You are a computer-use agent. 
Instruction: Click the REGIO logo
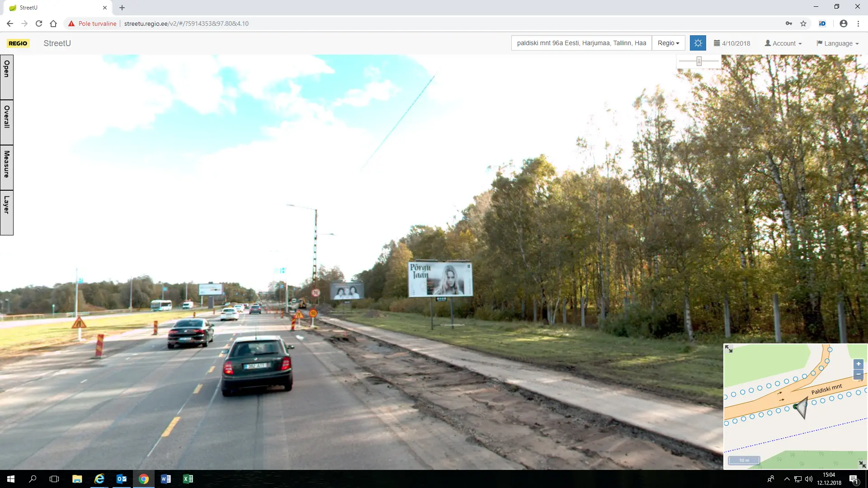[x=18, y=43]
